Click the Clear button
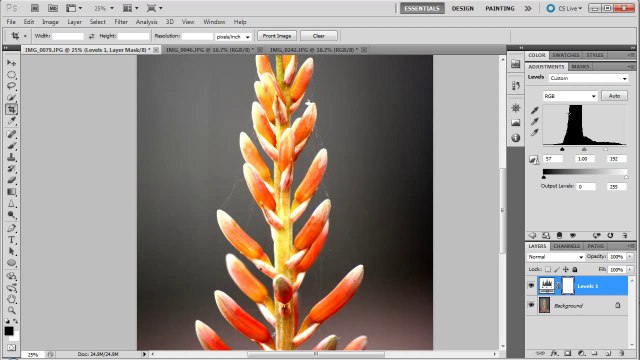Image resolution: width=640 pixels, height=360 pixels. [319, 36]
